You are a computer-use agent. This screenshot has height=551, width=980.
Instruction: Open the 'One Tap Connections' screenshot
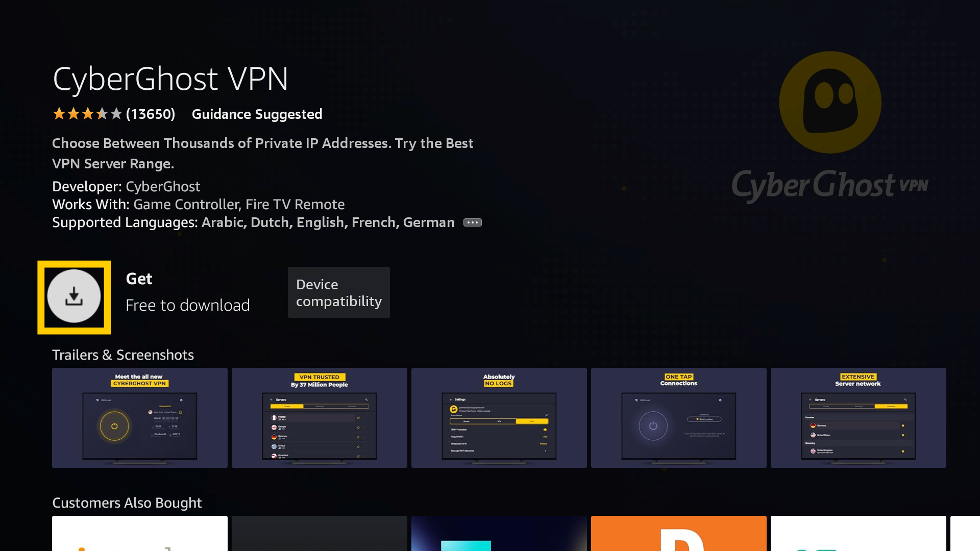pos(679,418)
